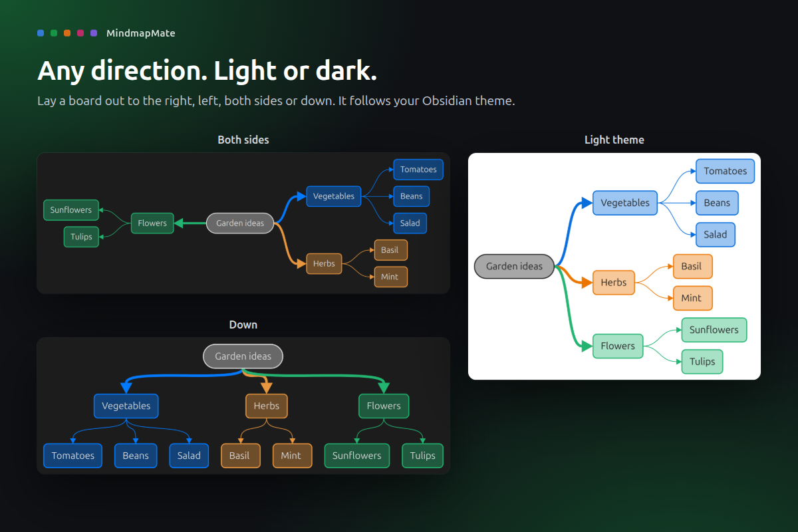
Task: Select Beans node in Both sides board
Action: click(x=412, y=196)
